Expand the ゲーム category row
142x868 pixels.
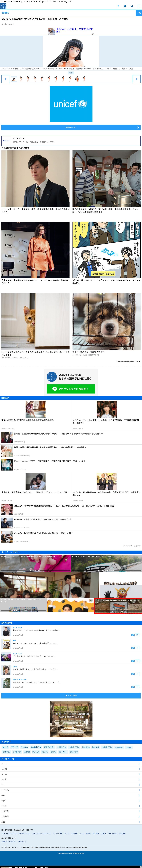pos(71,774)
